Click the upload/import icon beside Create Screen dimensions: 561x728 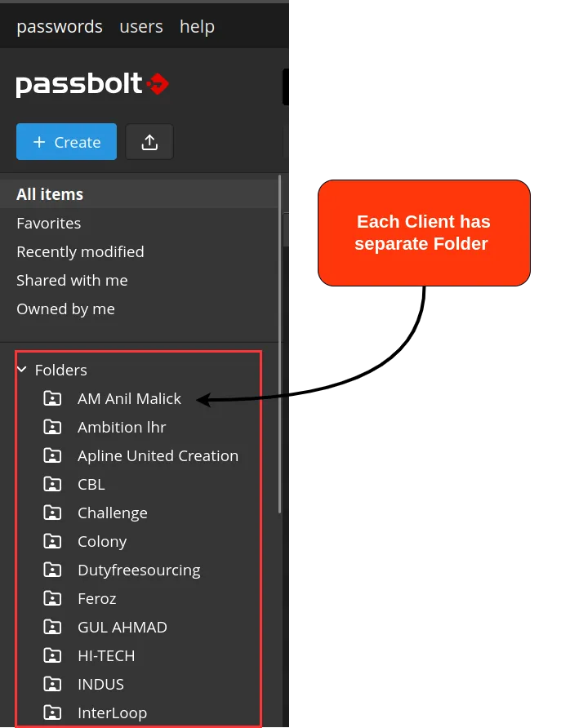[149, 141]
